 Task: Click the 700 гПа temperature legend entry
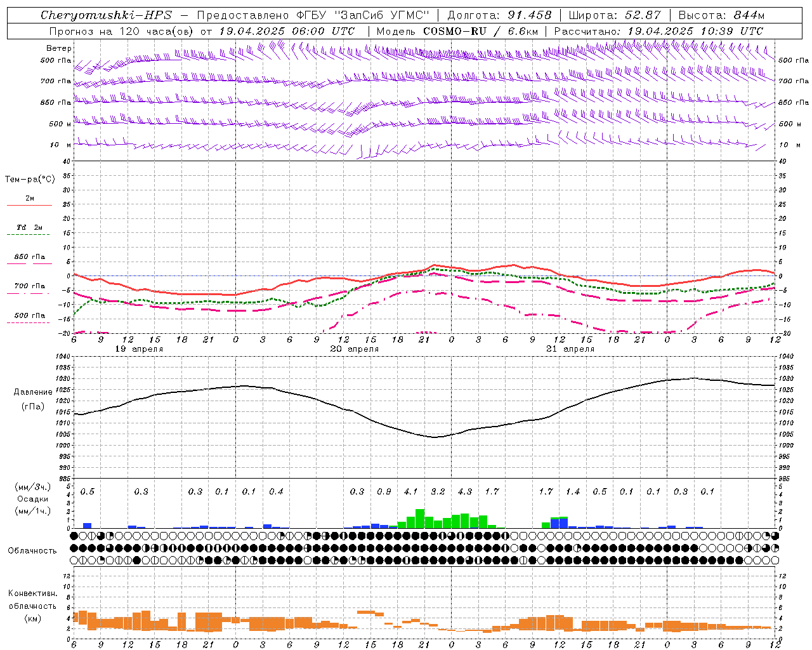tap(30, 286)
